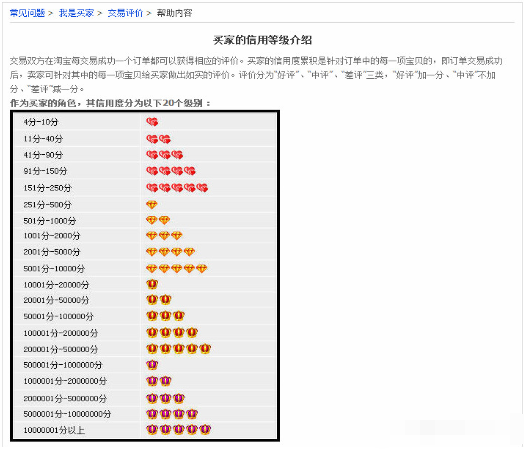Click the five diamonds icon in 5001分-10000分 row
The image size is (524, 451).
pyautogui.click(x=177, y=268)
